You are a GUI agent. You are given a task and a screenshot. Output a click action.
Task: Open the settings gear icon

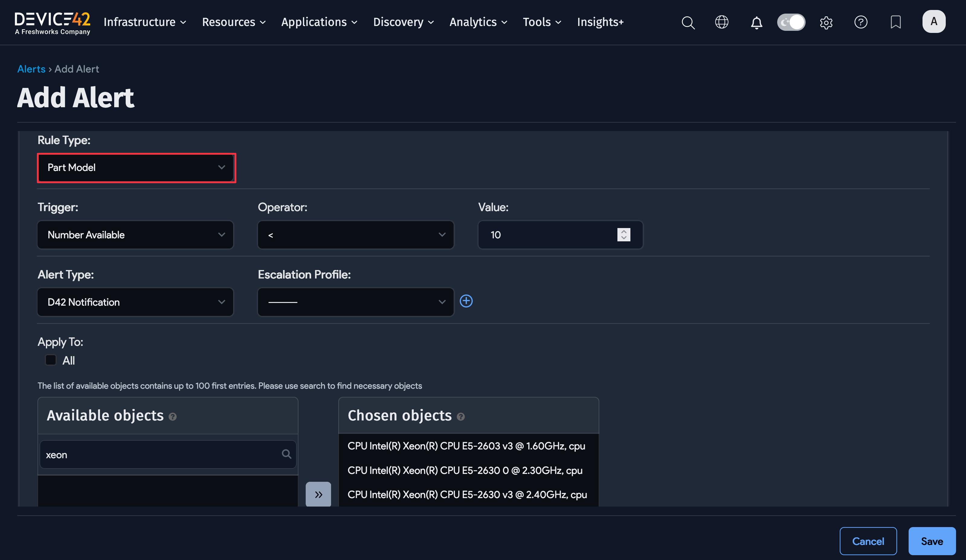(826, 23)
